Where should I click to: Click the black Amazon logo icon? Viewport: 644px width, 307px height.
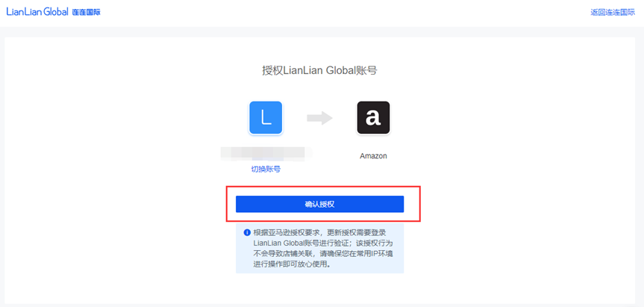point(373,117)
